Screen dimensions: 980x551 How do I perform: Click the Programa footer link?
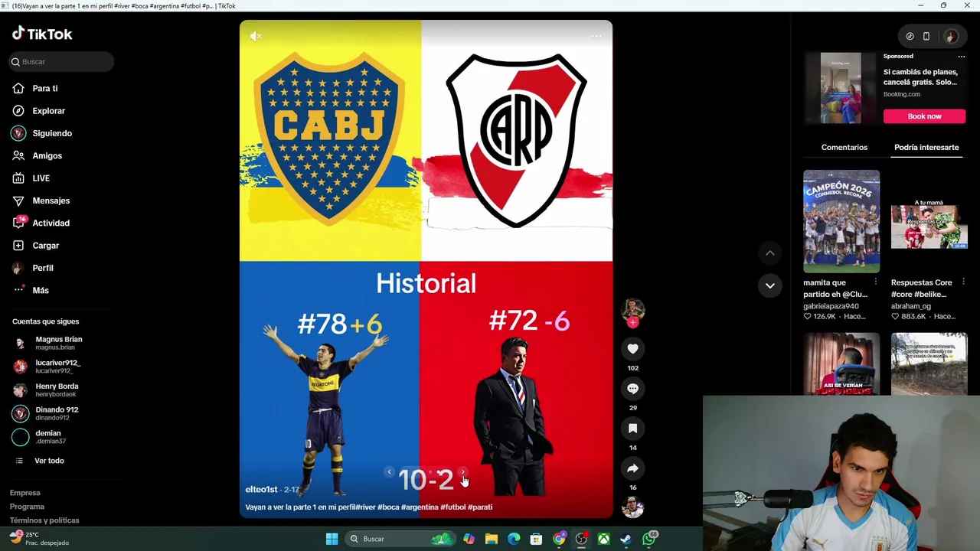27,507
